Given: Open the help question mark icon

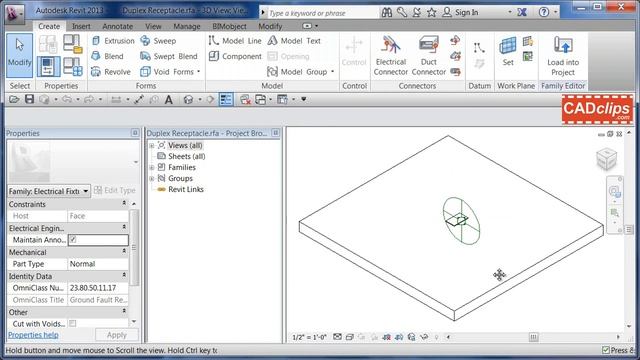Looking at the screenshot, I should 543,12.
